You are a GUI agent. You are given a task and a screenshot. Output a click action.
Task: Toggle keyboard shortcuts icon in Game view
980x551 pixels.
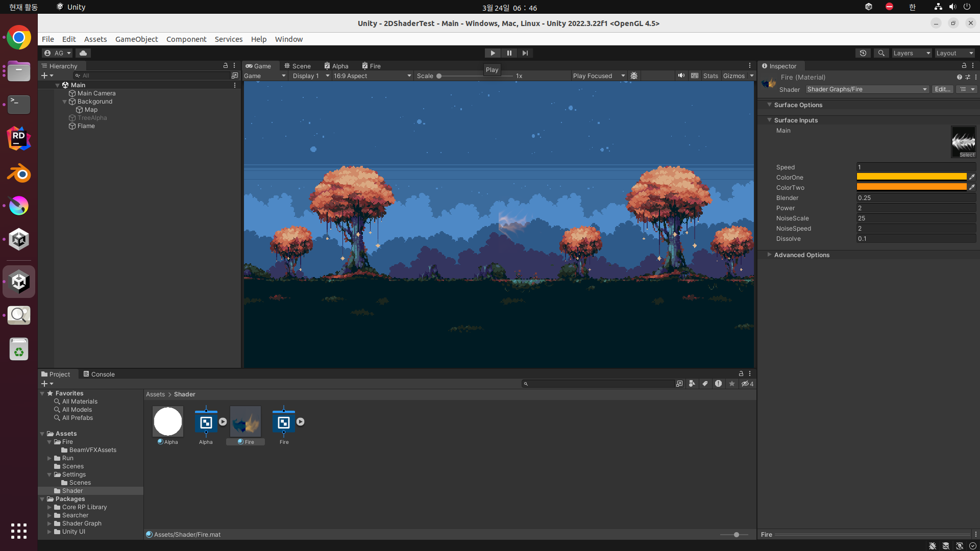pos(695,76)
